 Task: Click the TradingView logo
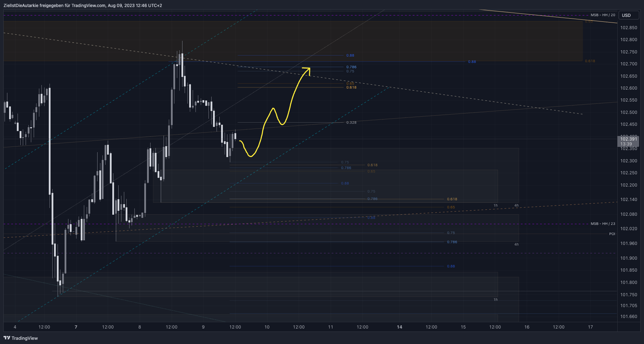21,338
